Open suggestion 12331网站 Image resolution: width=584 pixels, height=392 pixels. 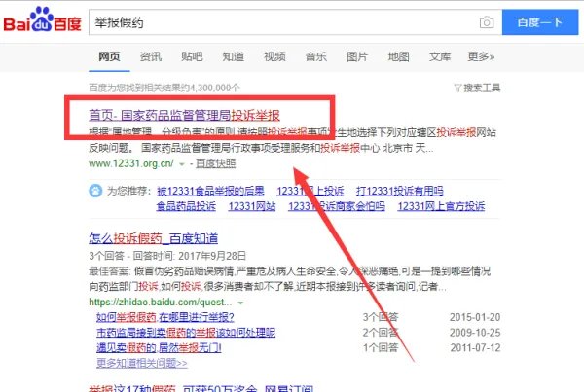252,206
